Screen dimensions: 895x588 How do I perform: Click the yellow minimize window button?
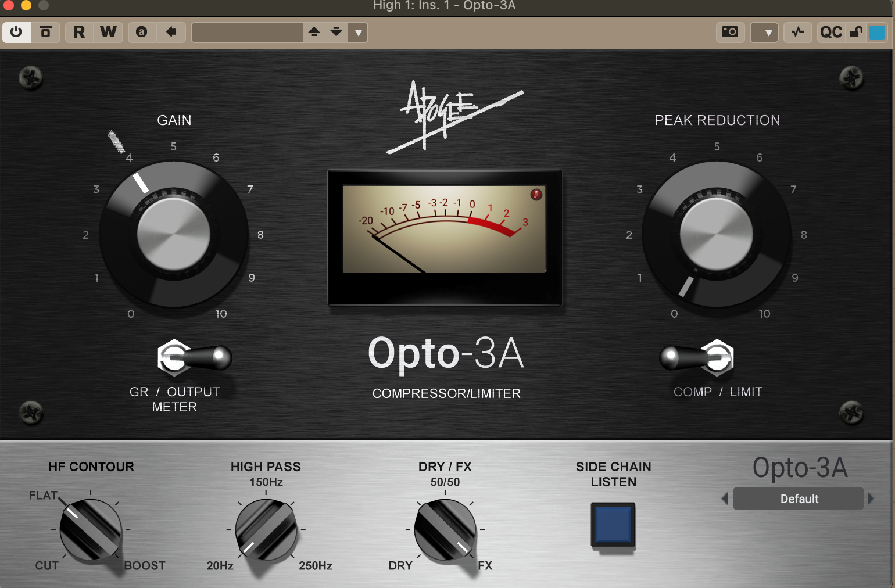tap(26, 5)
